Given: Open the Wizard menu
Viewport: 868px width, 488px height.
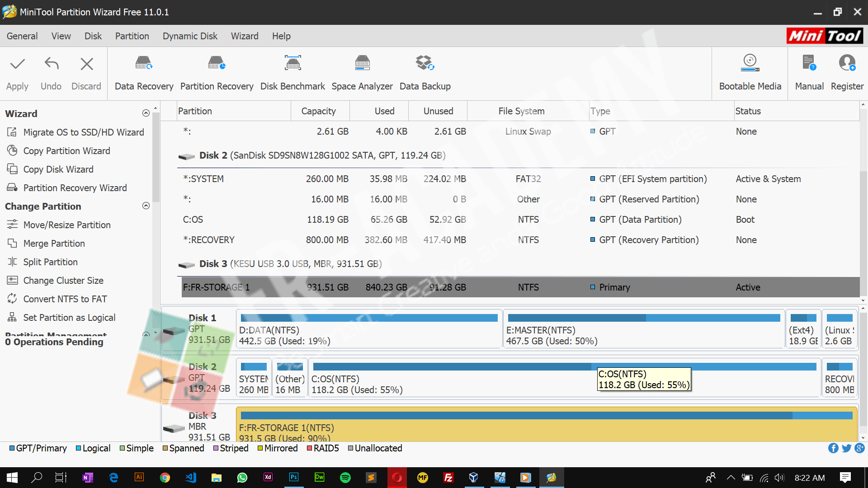Looking at the screenshot, I should (245, 36).
